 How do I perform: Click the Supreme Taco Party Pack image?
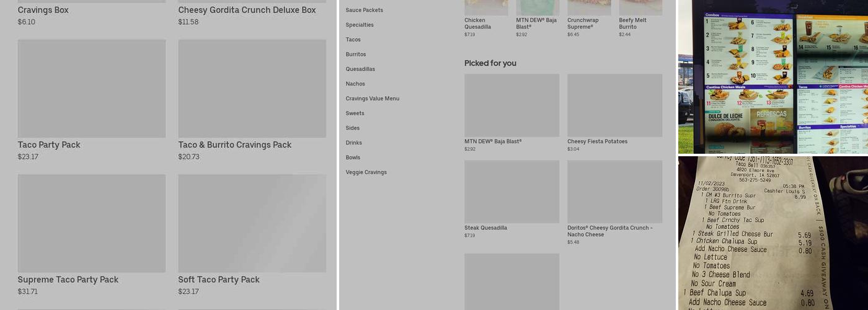point(92,223)
